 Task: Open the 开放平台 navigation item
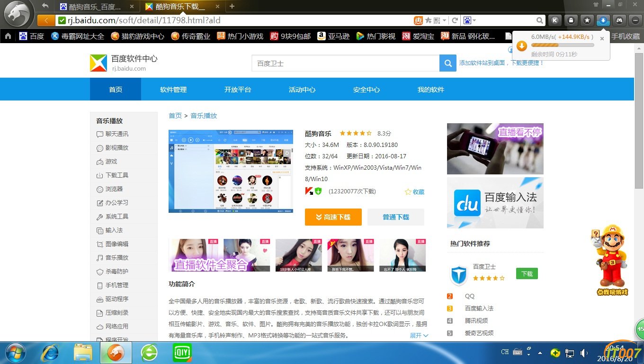238,89
